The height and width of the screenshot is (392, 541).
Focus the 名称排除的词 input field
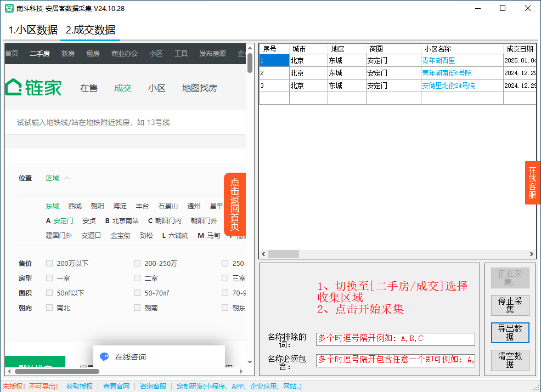(396, 339)
